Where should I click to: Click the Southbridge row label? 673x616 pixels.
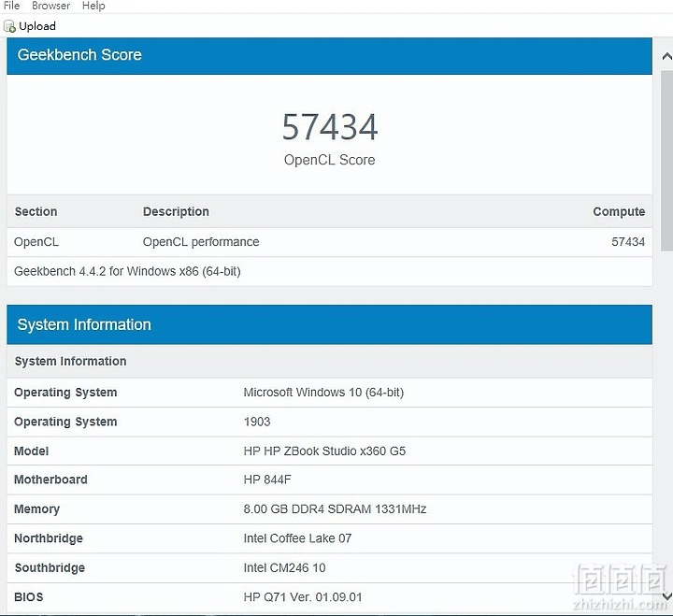50,568
